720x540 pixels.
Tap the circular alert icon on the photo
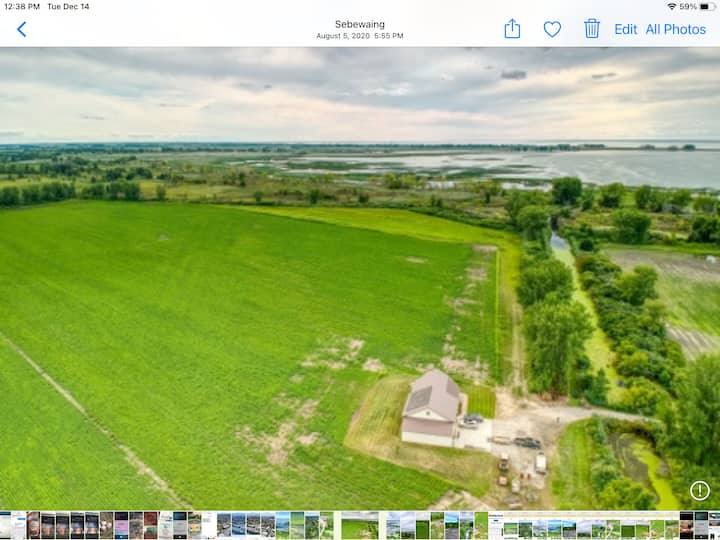point(699,490)
